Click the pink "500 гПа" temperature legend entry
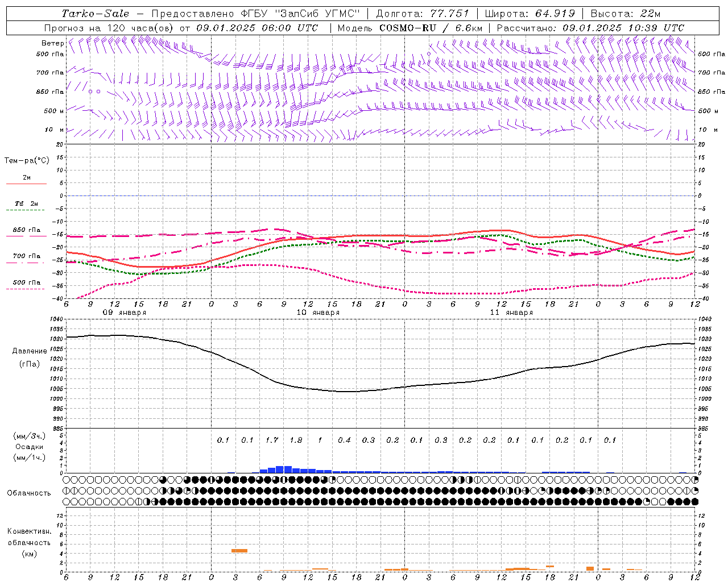728x582 pixels. [27, 282]
